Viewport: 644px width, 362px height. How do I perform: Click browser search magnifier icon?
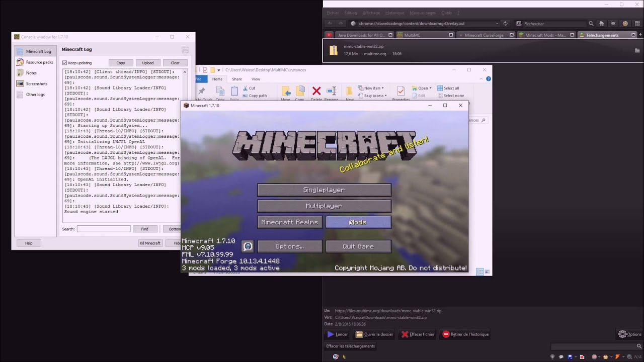pos(591,24)
